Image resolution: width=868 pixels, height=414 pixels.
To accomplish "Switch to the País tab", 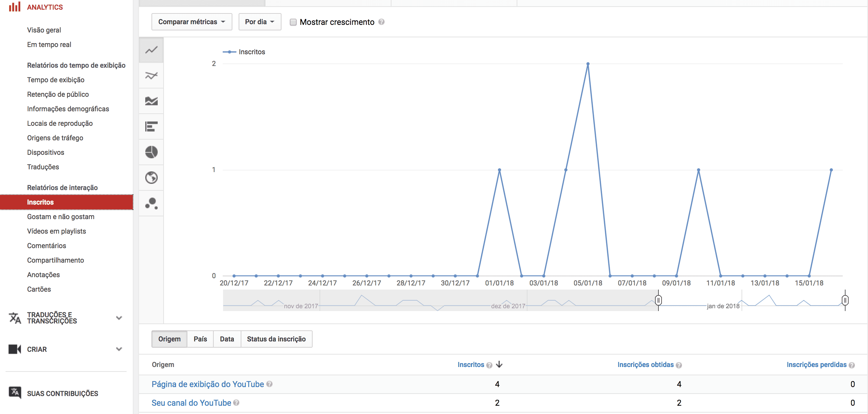I will 200,339.
